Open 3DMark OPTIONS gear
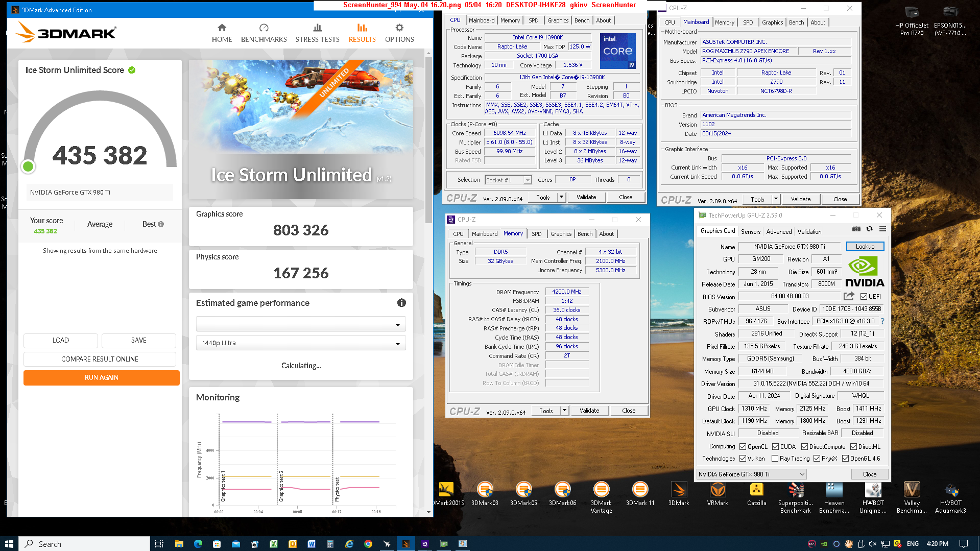 pos(399,33)
